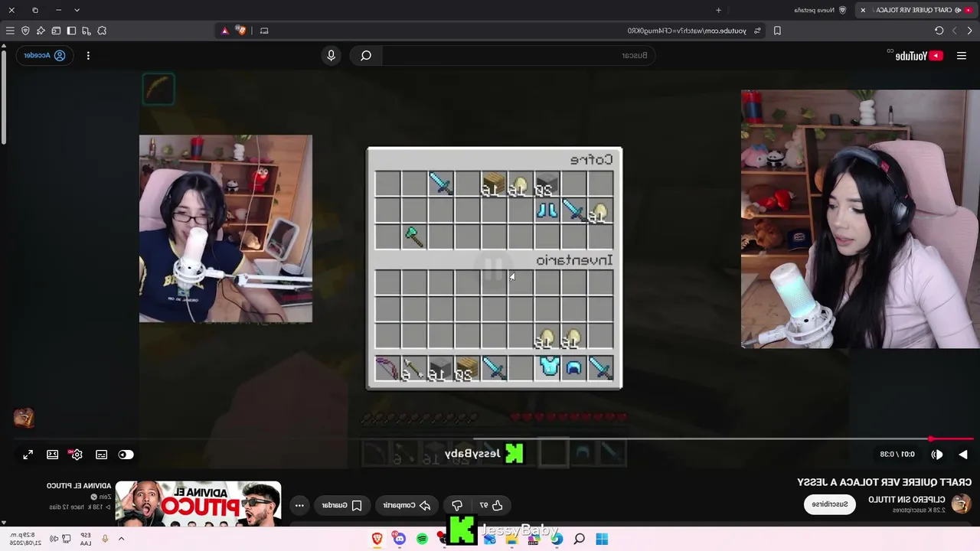Screen dimensions: 980x551
Task: Click the Suscribirse button
Action: coord(829,504)
